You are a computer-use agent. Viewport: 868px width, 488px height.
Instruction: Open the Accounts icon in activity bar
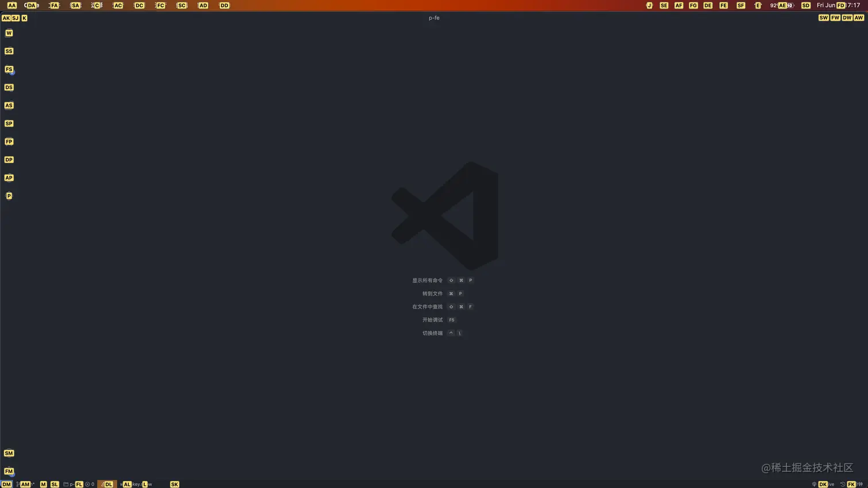point(9,453)
